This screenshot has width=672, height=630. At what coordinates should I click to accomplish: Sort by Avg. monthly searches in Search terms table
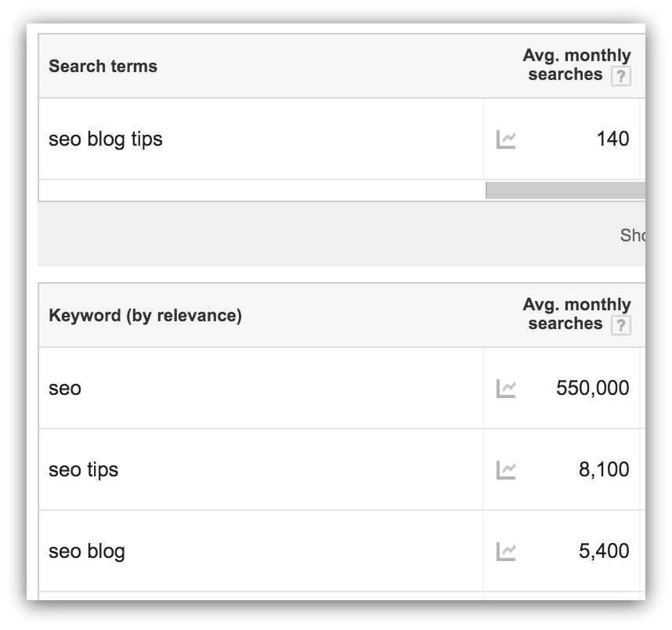576,65
